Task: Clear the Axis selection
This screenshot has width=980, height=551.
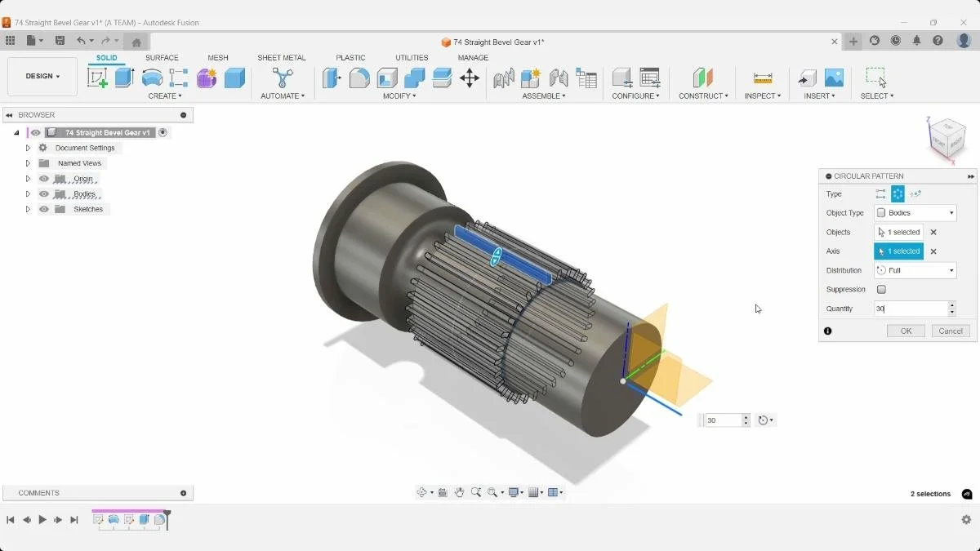Action: [x=933, y=251]
